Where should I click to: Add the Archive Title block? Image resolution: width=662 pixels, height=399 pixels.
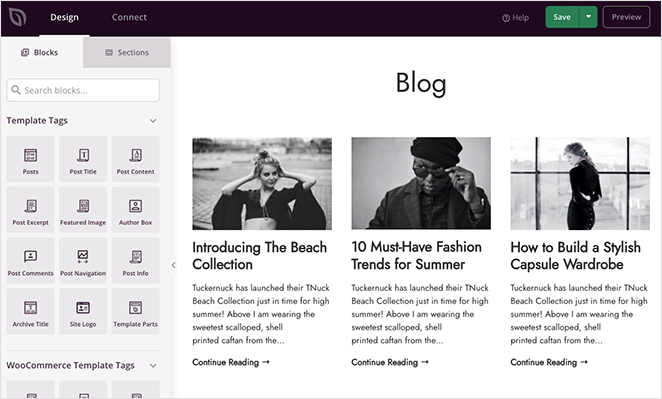[x=30, y=311]
